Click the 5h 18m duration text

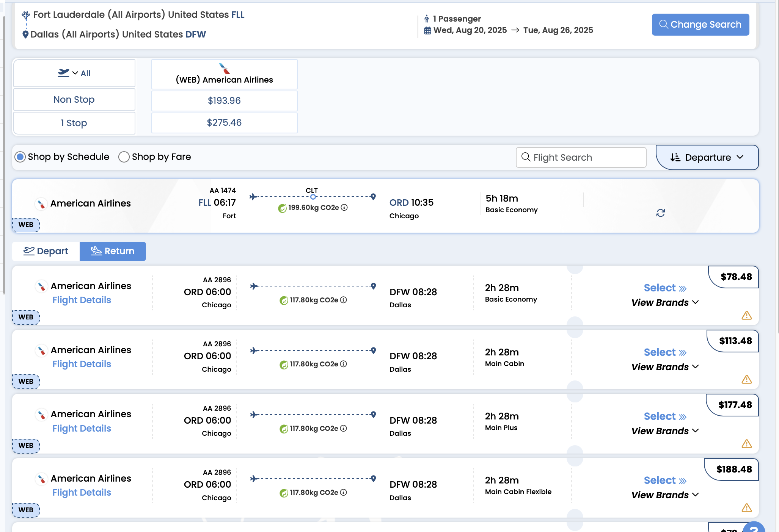click(x=502, y=199)
